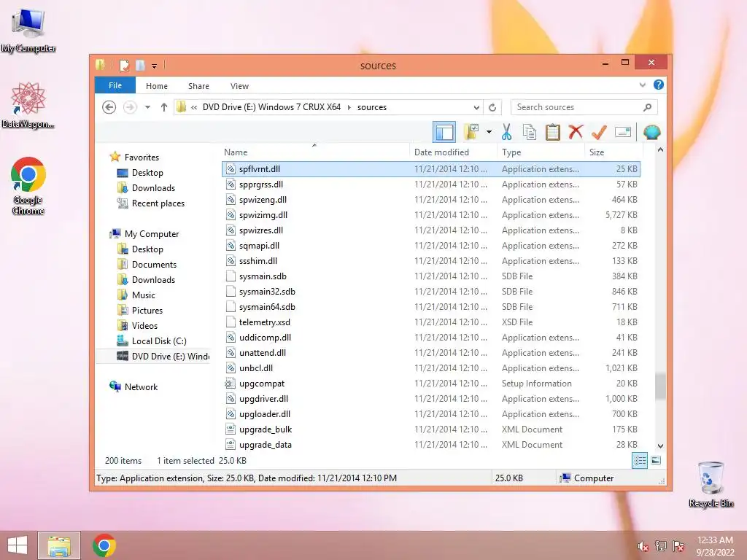Switch to large icons view in the status bar
Screen dimensions: 747x560
point(656,460)
